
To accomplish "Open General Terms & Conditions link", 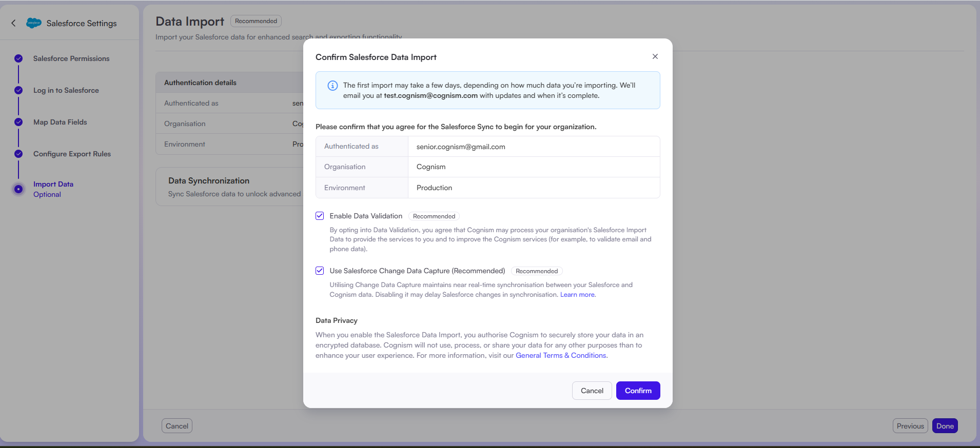I will [561, 355].
